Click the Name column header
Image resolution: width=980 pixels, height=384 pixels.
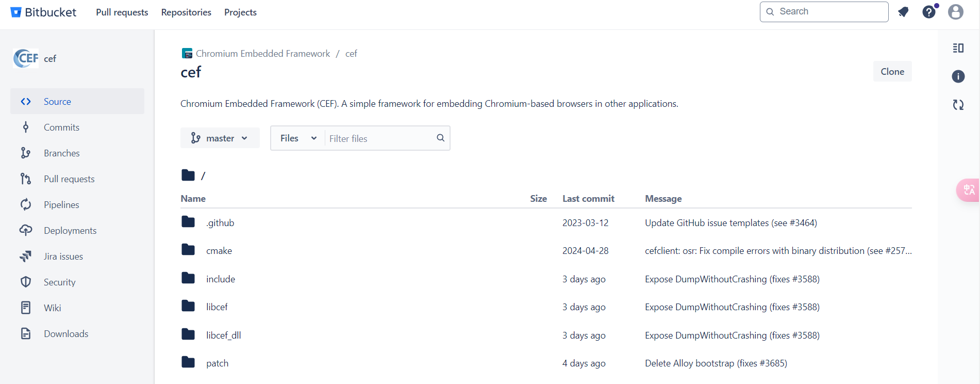coord(193,199)
